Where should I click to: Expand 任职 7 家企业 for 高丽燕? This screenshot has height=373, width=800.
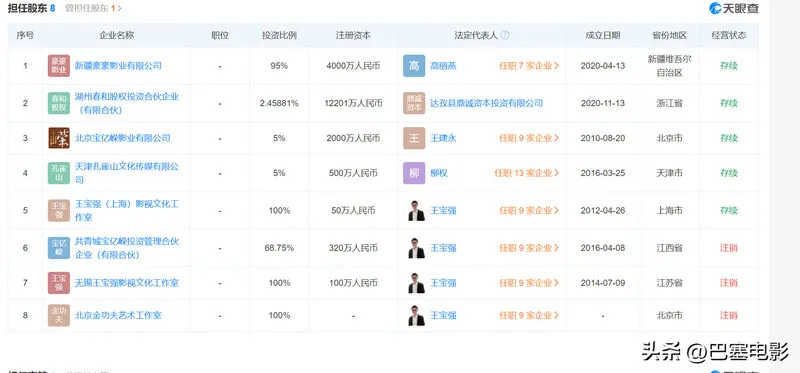[529, 66]
